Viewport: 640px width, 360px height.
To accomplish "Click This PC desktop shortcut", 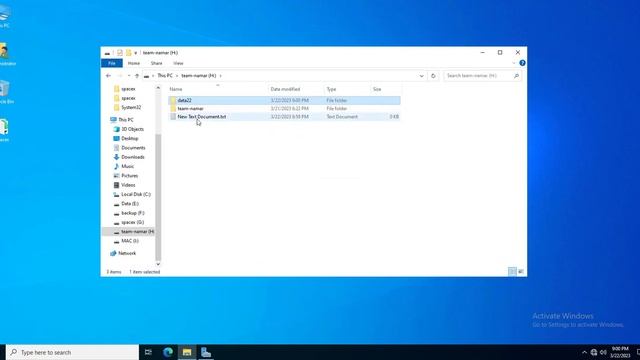I will 4,17.
